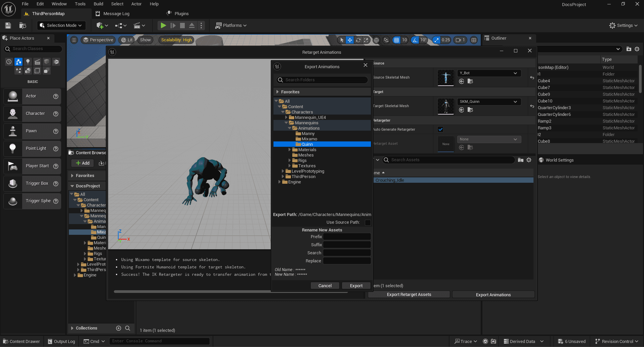Open the Browse content icon in toolbar

(23, 26)
